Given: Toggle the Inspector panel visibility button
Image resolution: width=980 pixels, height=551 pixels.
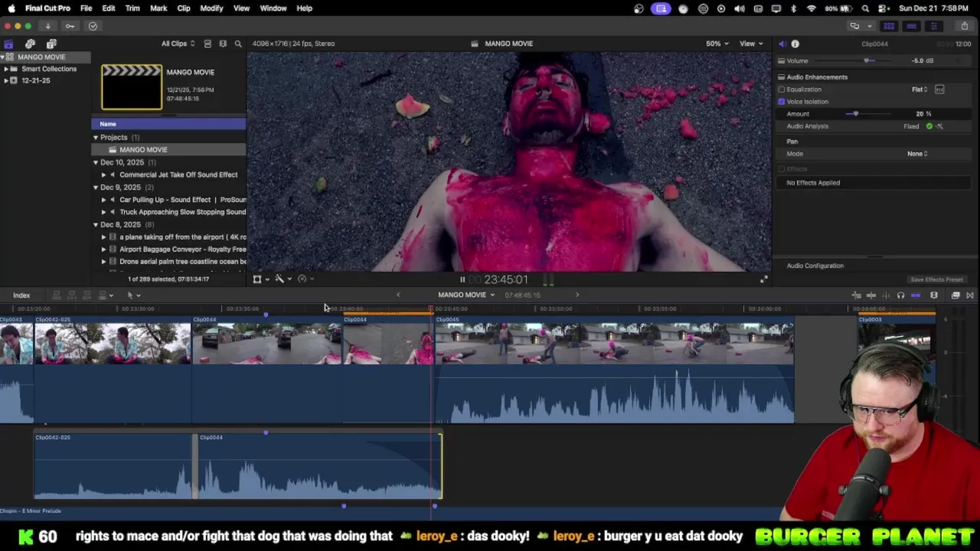Looking at the screenshot, I should click(933, 26).
